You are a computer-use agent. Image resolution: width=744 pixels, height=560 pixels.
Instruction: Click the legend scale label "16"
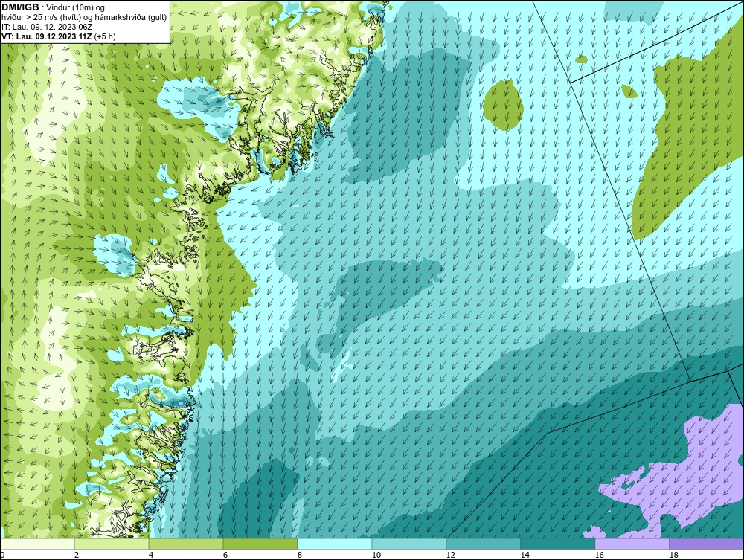click(x=599, y=555)
